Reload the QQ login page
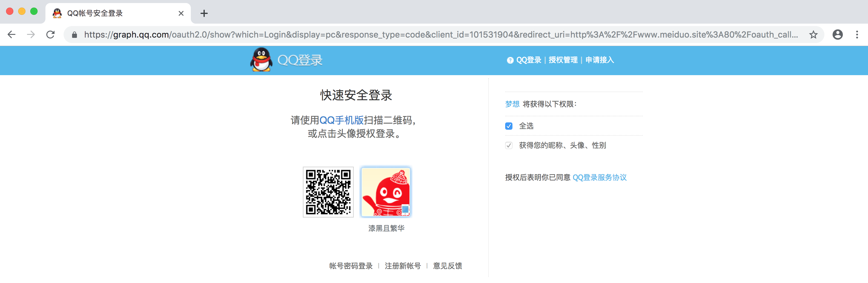 click(x=51, y=35)
